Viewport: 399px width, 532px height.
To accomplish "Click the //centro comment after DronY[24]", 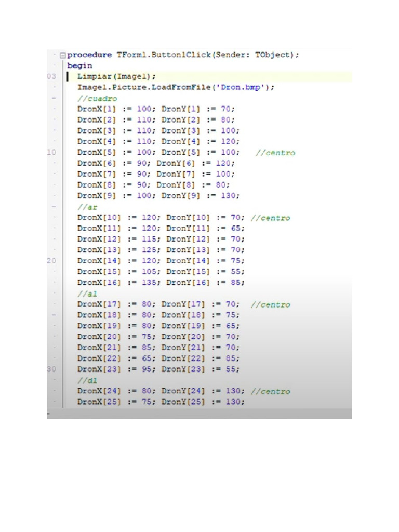I will click(271, 392).
